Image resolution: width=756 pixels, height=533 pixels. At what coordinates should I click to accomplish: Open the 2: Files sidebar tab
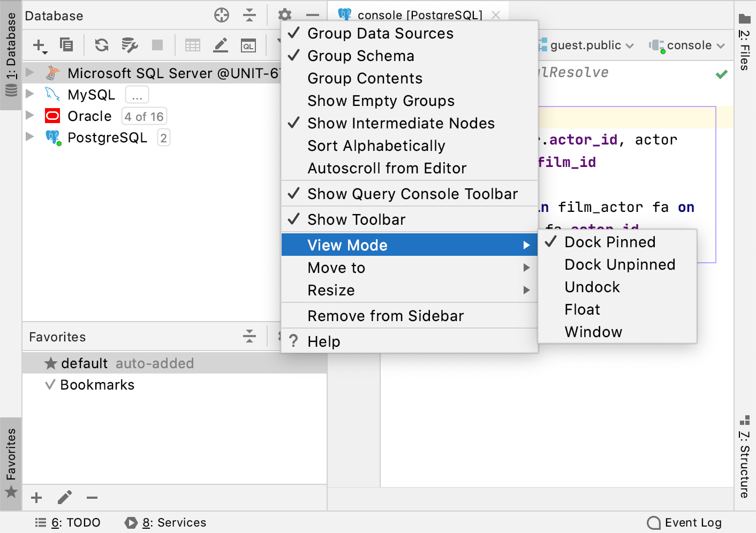(744, 42)
